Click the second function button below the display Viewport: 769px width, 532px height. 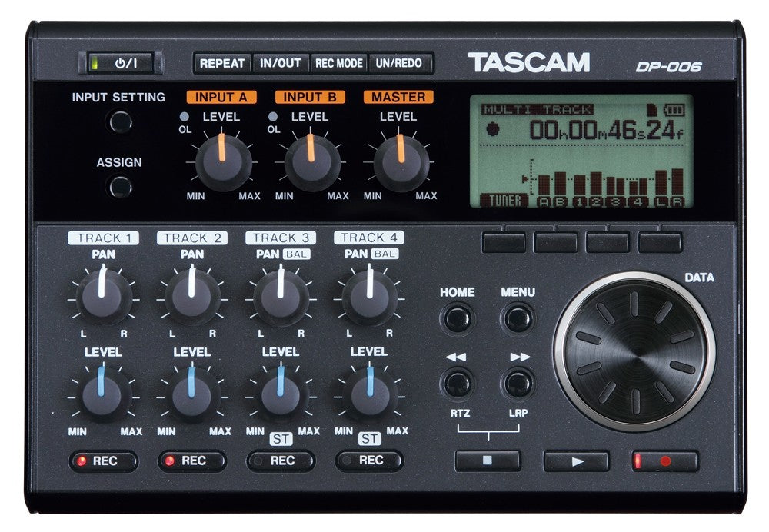point(556,242)
